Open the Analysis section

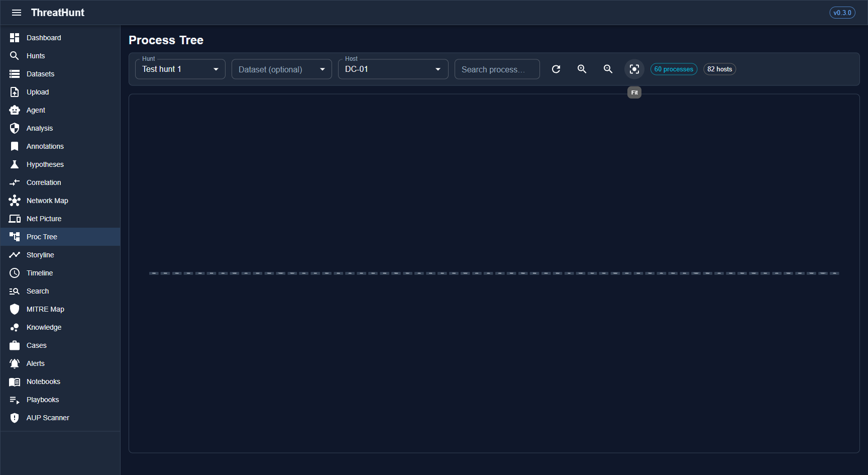[x=60, y=128]
